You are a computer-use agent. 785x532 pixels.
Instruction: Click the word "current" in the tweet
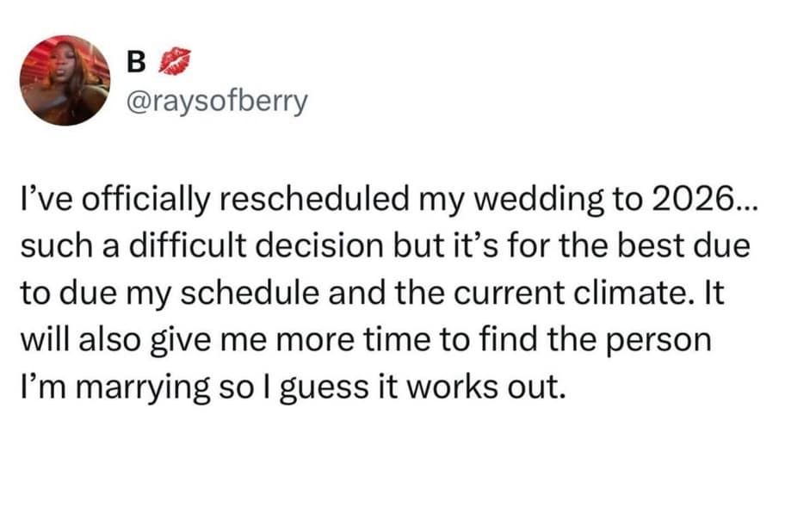[x=509, y=293]
